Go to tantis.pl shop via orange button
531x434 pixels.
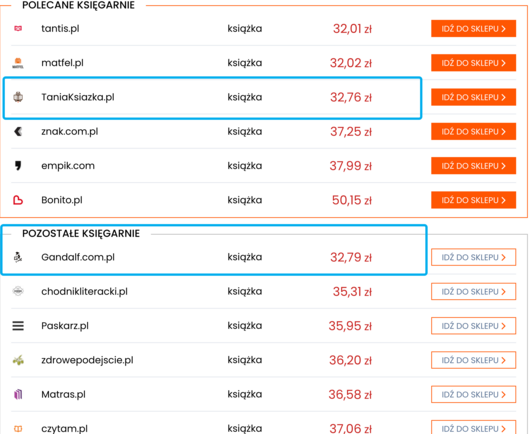click(x=473, y=29)
